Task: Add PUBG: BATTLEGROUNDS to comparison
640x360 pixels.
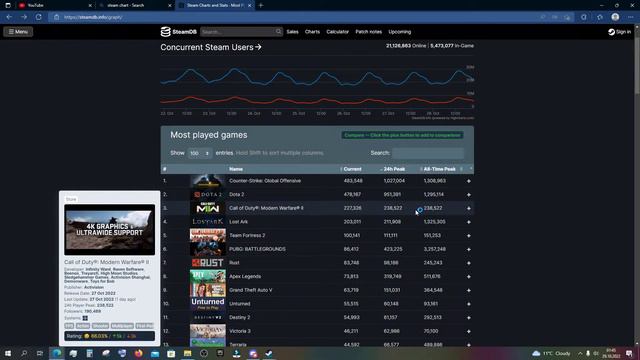Action: tap(469, 249)
